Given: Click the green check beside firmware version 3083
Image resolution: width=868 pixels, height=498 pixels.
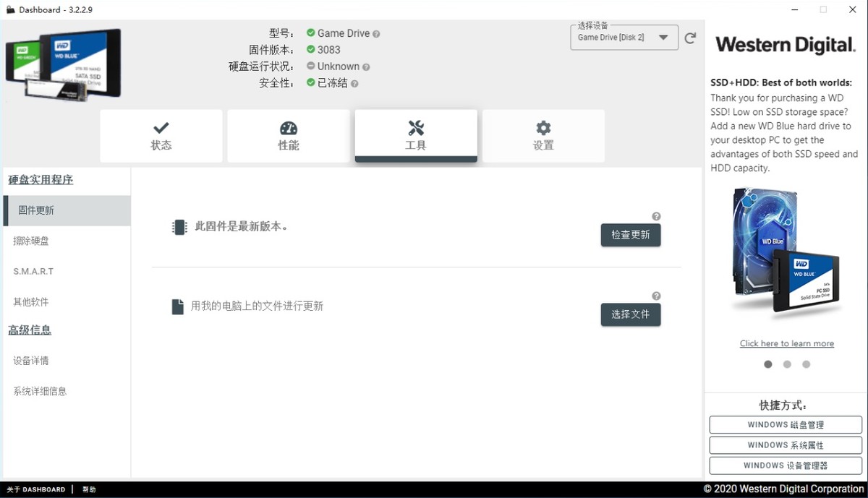Looking at the screenshot, I should 312,49.
